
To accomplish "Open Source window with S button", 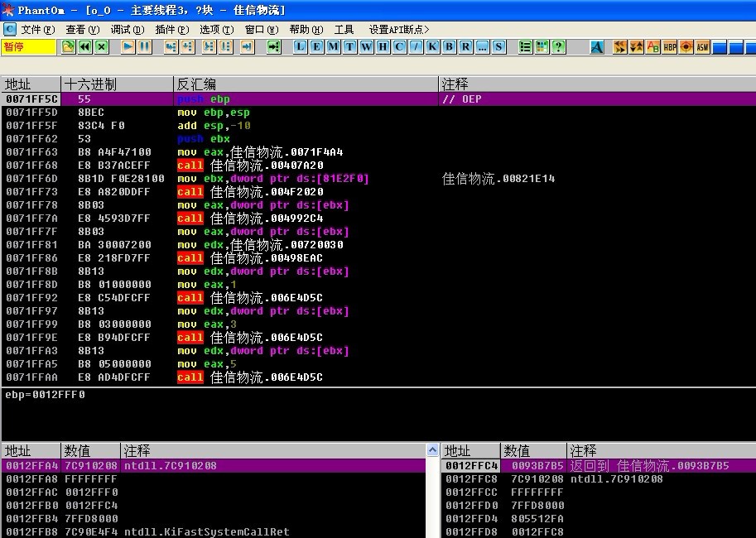I will 498,46.
